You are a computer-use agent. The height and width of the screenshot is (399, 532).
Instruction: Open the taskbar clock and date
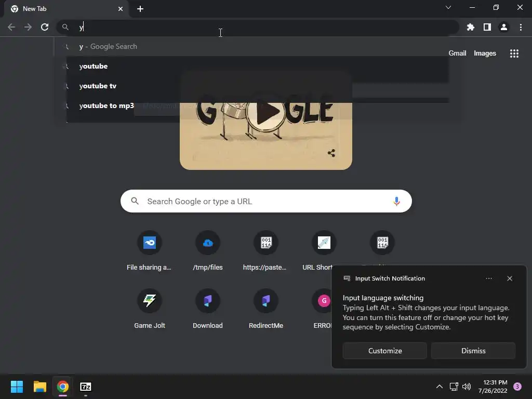tap(493, 387)
